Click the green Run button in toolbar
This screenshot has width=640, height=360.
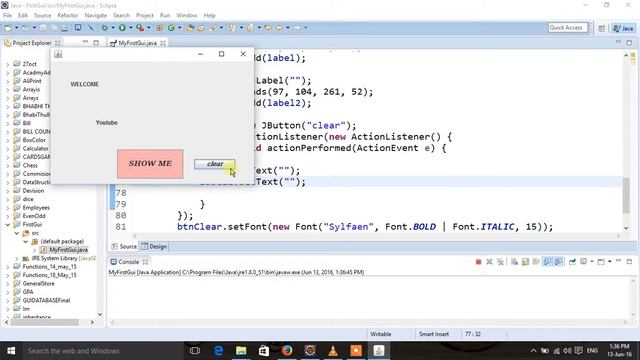(122, 28)
